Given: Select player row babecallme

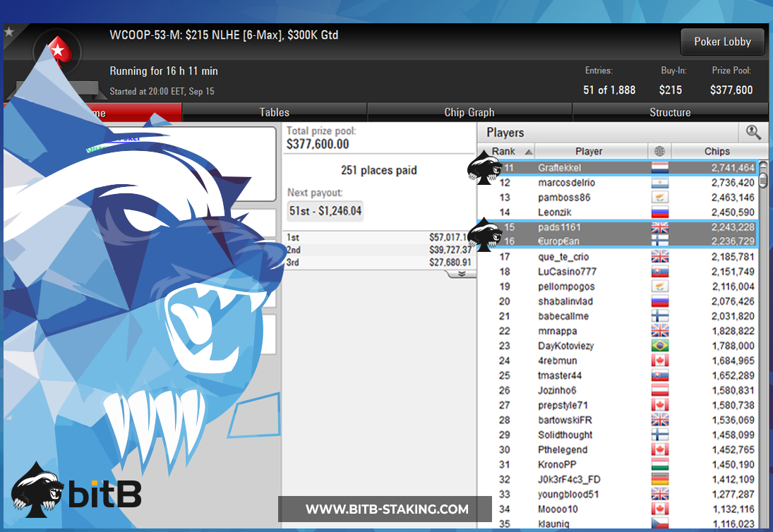Looking at the screenshot, I should (x=618, y=316).
